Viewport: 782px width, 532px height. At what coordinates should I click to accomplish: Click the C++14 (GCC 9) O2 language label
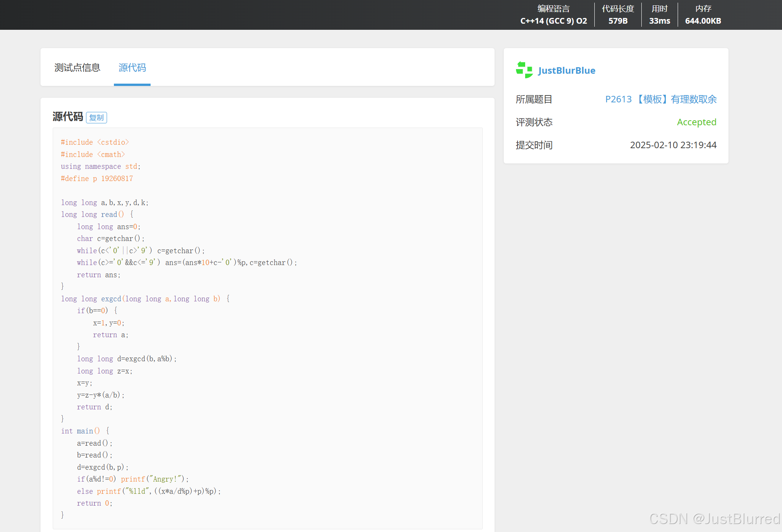pyautogui.click(x=553, y=21)
